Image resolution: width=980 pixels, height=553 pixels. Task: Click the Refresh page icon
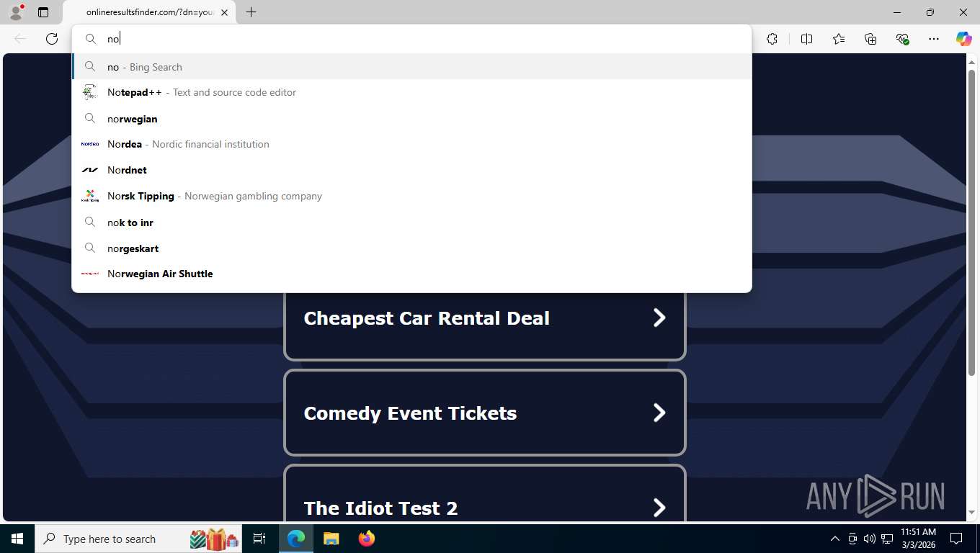coord(52,39)
